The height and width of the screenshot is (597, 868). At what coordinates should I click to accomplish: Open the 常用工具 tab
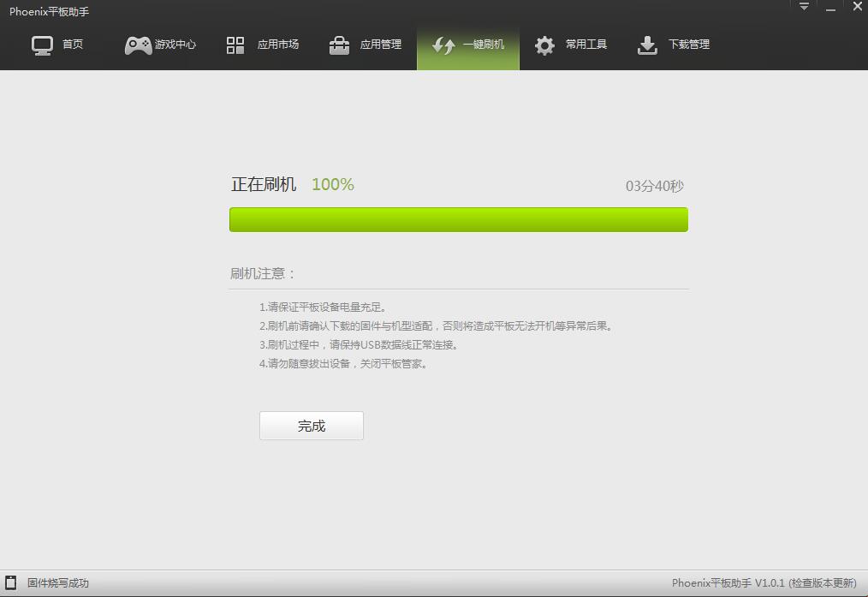(x=571, y=45)
